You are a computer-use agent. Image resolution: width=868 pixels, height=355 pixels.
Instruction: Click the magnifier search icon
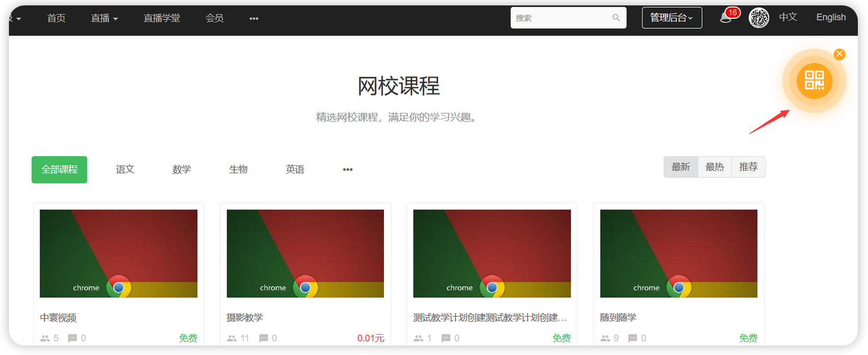(x=616, y=18)
